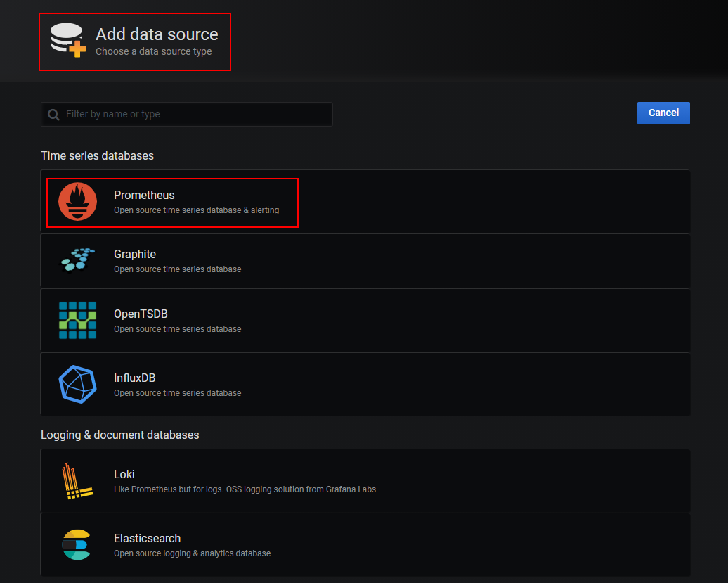Select the Loki data source name
728x583 pixels.
pos(124,474)
